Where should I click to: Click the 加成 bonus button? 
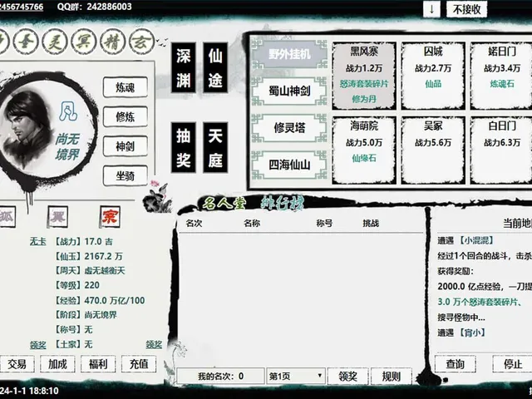(x=57, y=364)
